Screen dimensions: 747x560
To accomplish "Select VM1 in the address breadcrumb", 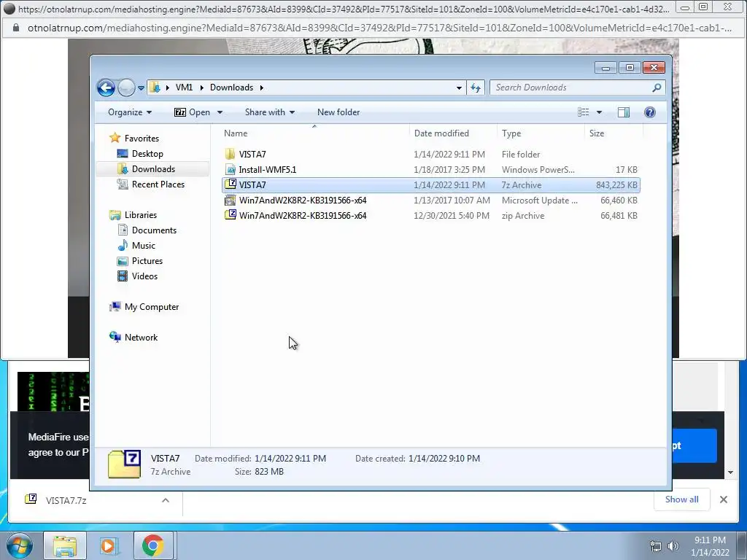I will tap(184, 87).
